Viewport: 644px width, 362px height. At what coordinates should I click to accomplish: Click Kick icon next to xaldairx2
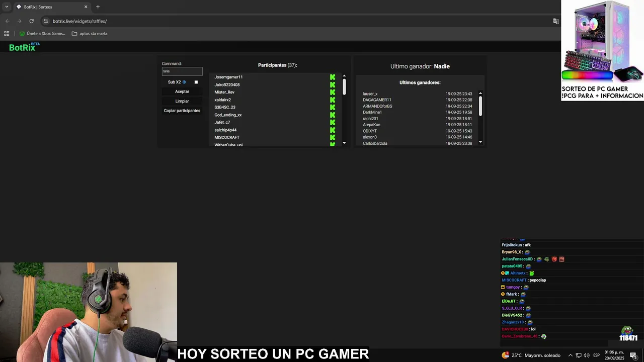point(333,100)
